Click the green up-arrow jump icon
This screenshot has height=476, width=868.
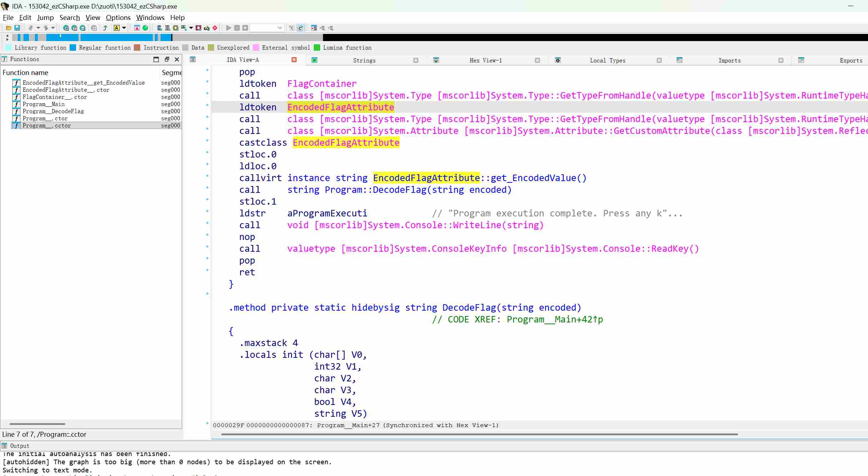[105, 28]
